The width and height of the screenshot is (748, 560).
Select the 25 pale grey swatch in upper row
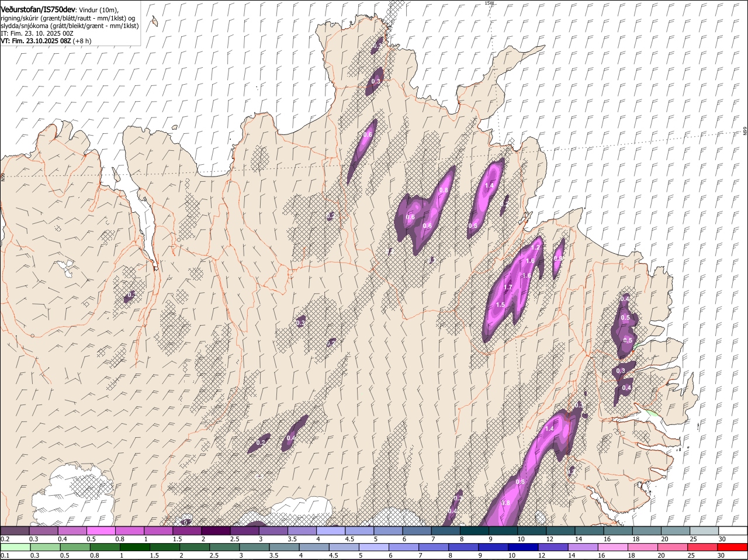coord(704,531)
